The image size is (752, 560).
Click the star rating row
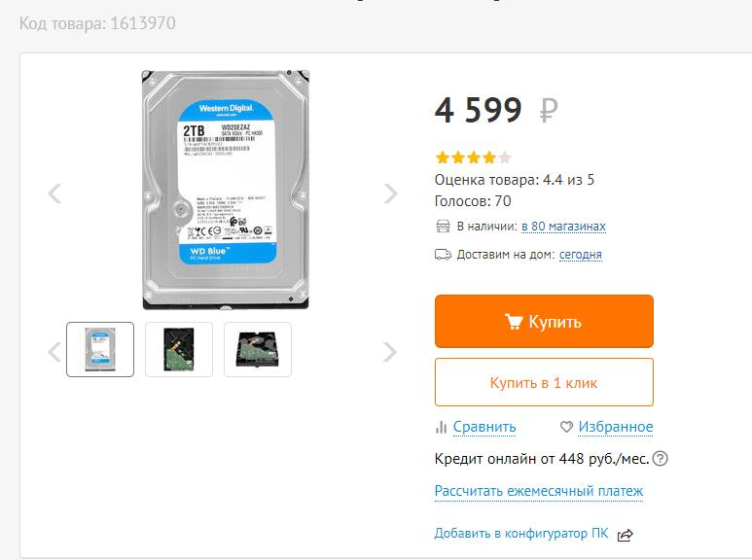(474, 157)
